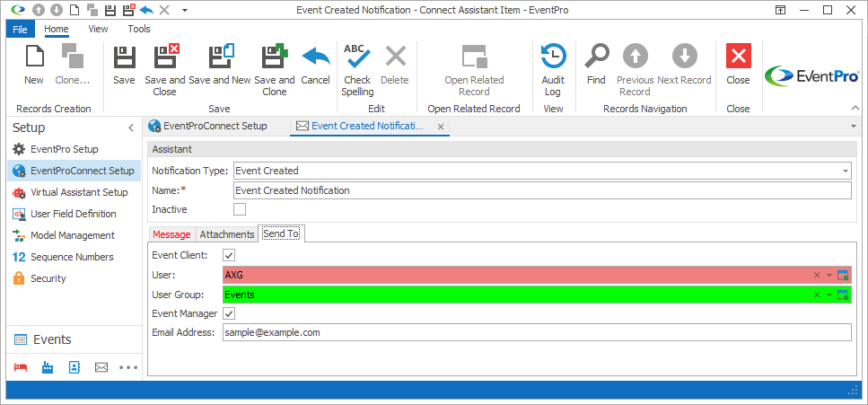This screenshot has height=405, width=868.
Task: Click the red bed accommodation icon
Action: 21,366
